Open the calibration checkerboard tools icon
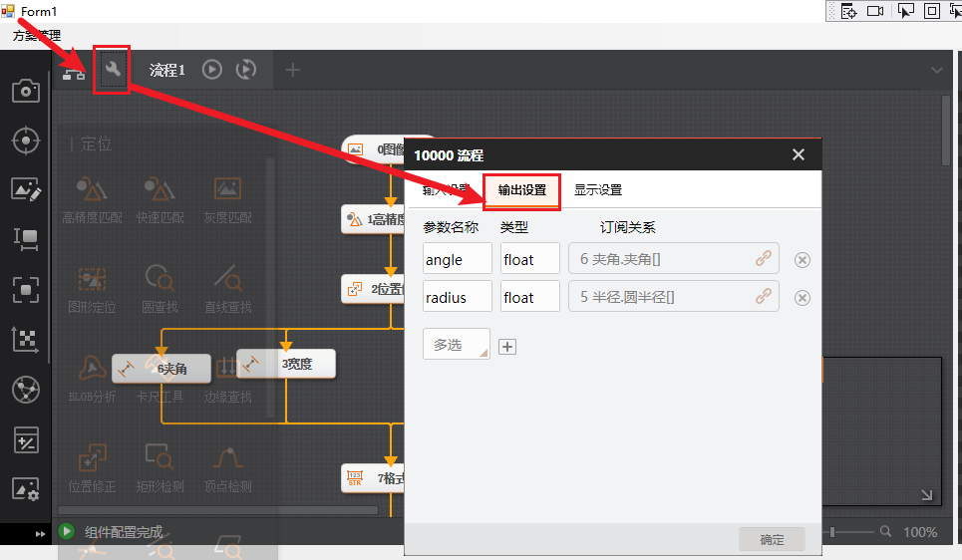 tap(25, 340)
